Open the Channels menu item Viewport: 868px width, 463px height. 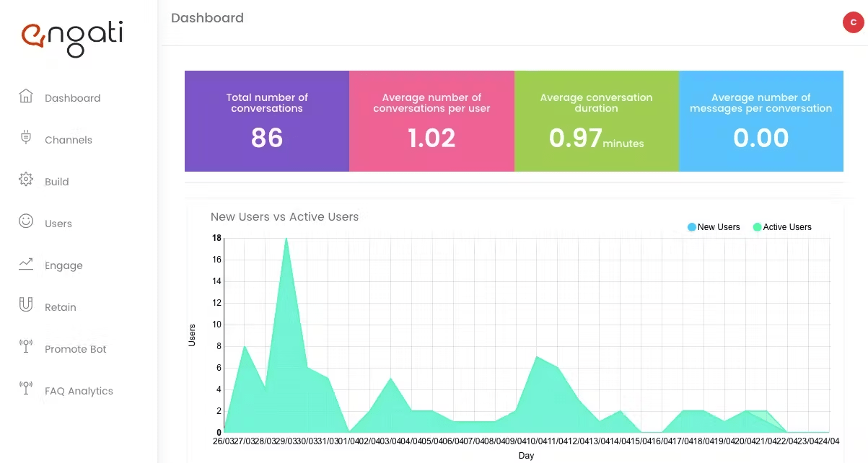[x=69, y=140]
